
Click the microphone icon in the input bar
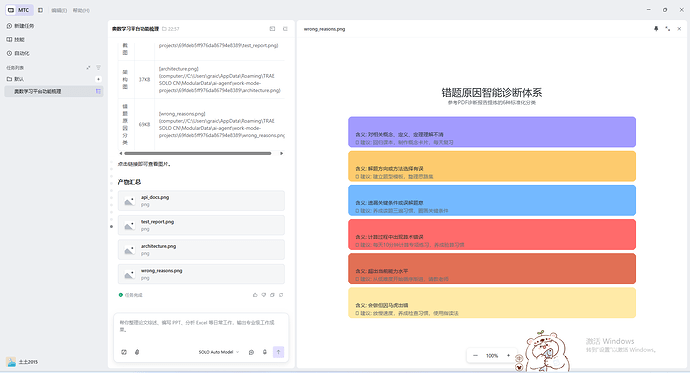click(265, 352)
